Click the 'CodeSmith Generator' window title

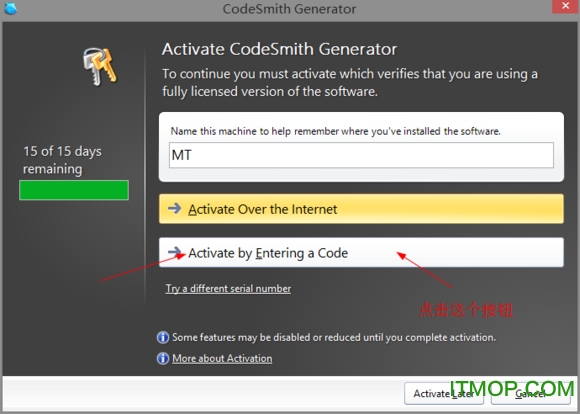(x=289, y=9)
